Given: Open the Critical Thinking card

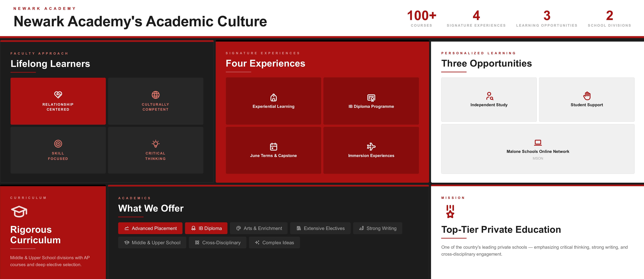Looking at the screenshot, I should tap(156, 150).
